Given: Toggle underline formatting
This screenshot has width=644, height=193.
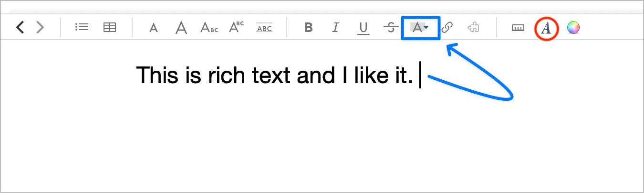Looking at the screenshot, I should tap(364, 28).
